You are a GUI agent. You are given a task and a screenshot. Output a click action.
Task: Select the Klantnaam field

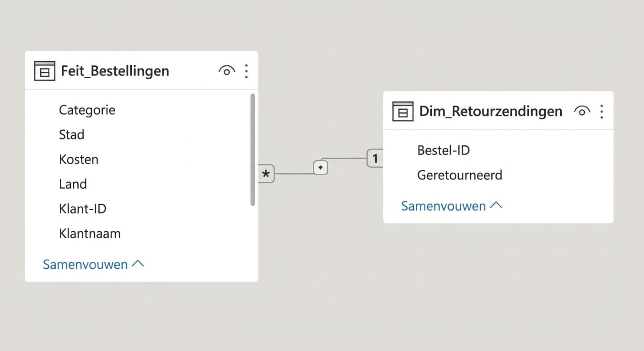[90, 234]
